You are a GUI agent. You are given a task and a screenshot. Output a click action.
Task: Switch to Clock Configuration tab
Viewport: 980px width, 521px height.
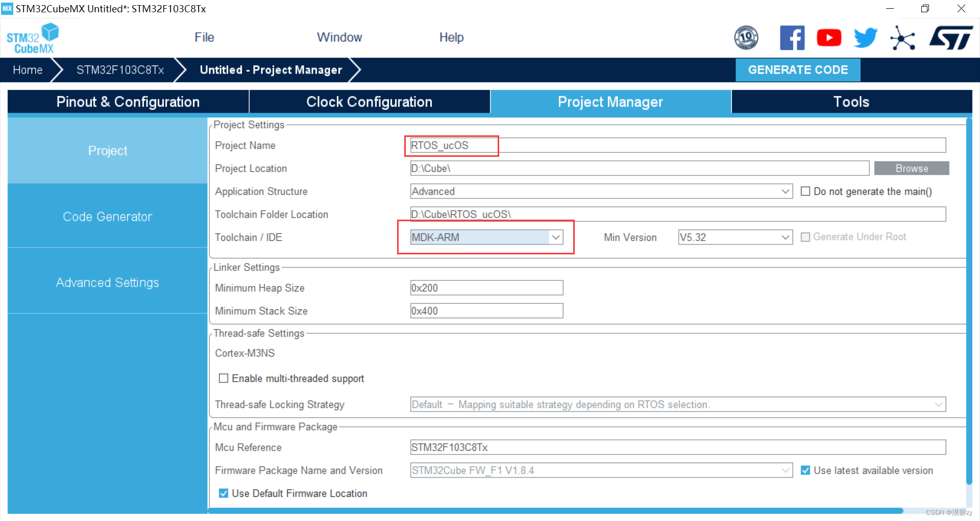click(370, 102)
